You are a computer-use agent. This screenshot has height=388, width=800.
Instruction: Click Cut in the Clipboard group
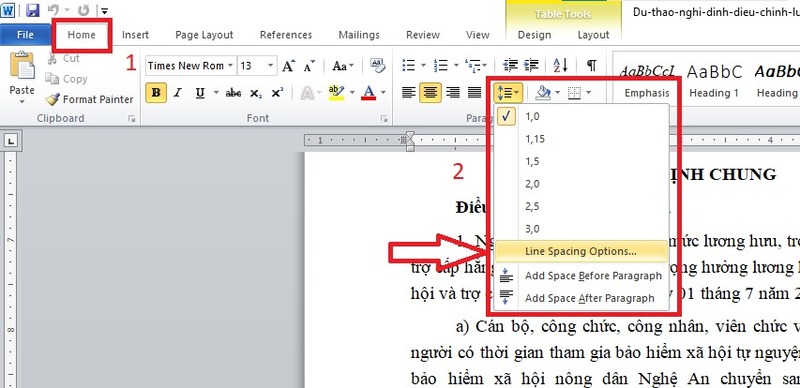(x=63, y=59)
